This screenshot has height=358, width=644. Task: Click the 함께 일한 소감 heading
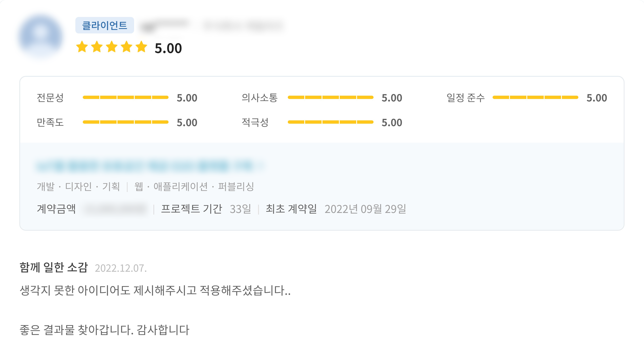coord(54,267)
